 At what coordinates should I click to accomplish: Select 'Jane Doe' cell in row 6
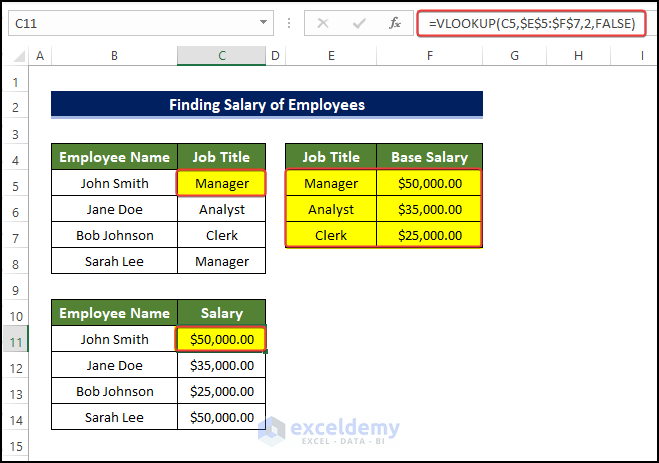click(x=114, y=209)
